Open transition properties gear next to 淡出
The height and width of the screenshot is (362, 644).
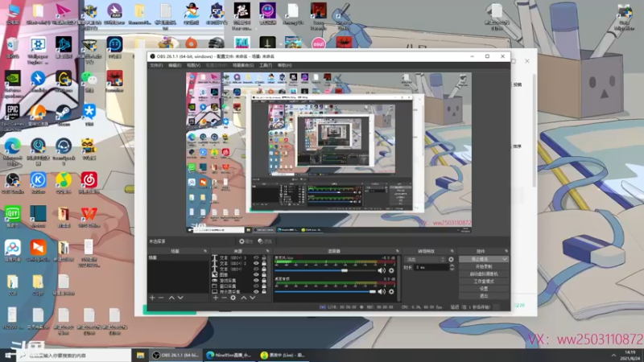(451, 259)
